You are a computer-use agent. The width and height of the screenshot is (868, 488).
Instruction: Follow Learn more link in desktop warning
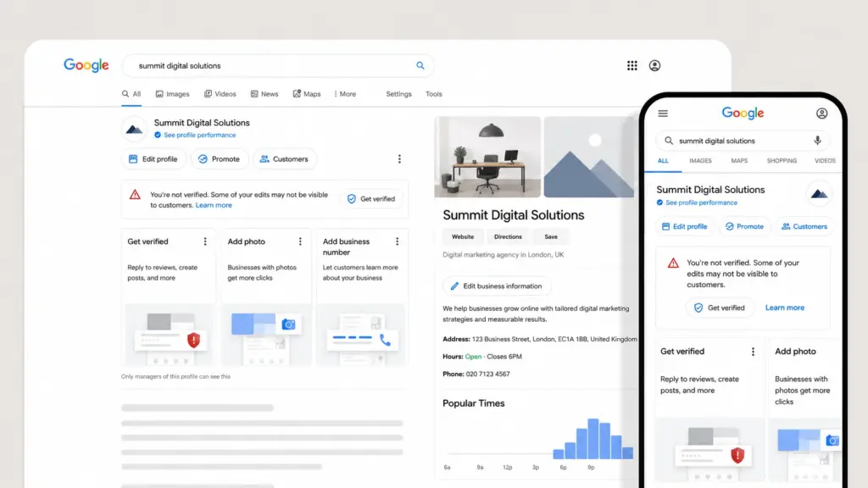point(214,205)
